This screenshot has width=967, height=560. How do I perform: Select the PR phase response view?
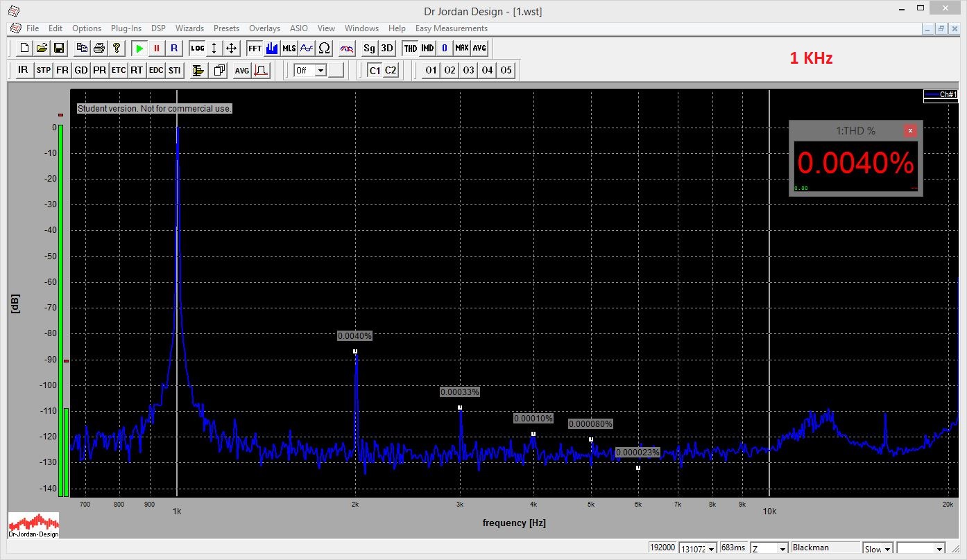pos(100,70)
